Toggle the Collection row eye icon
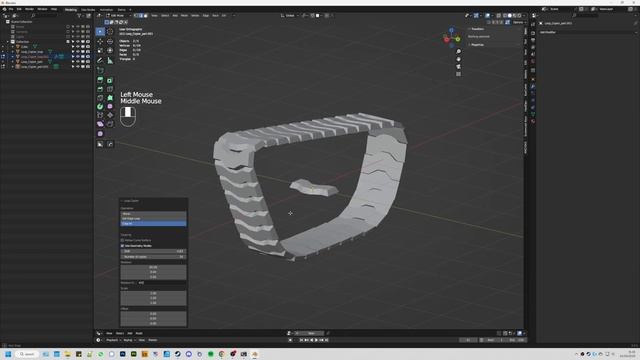 click(78, 42)
